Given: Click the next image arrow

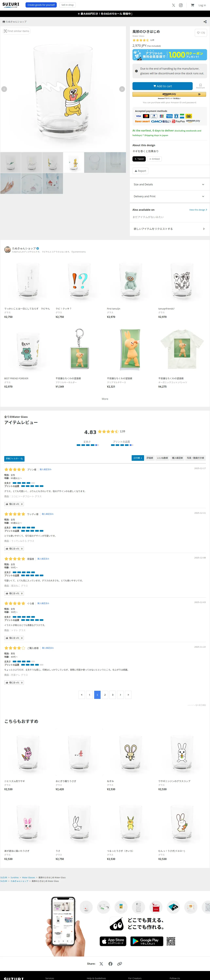Looking at the screenshot, I should 122,89.
